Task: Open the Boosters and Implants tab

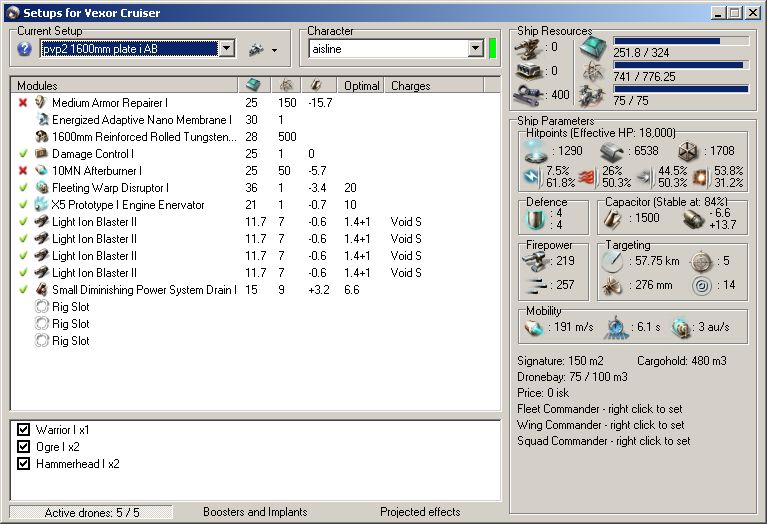Action: pos(255,512)
